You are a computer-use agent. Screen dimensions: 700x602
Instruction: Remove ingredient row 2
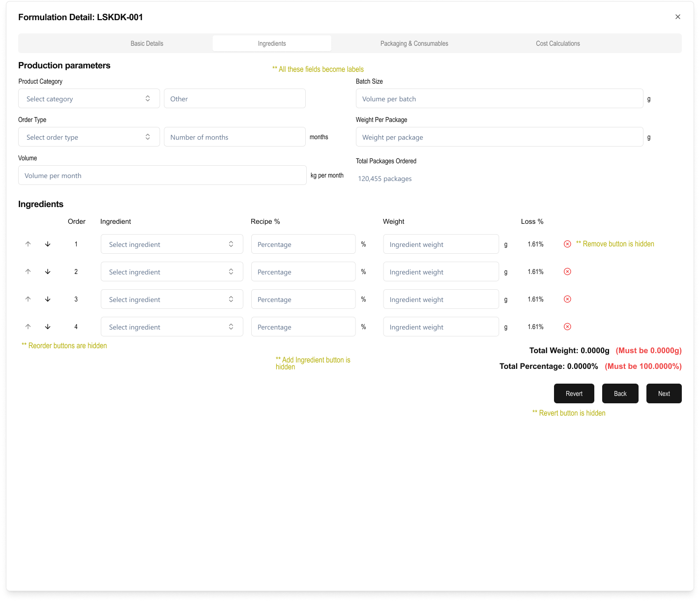point(567,271)
